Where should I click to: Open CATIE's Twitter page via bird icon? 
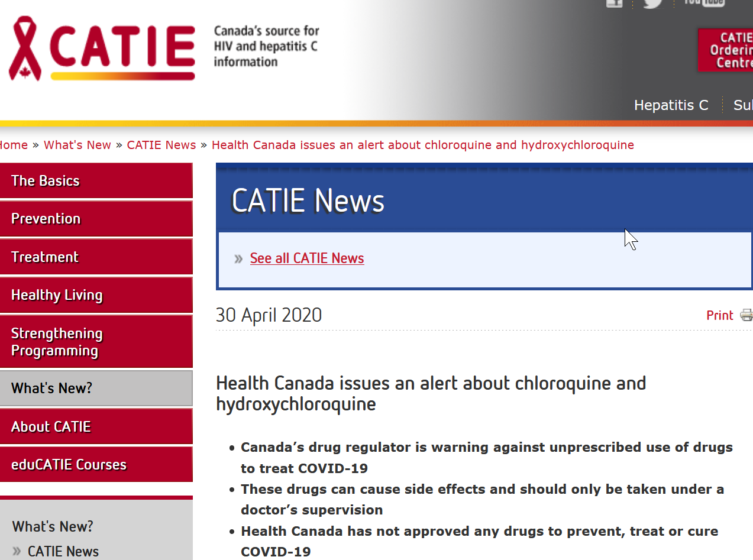pyautogui.click(x=652, y=4)
